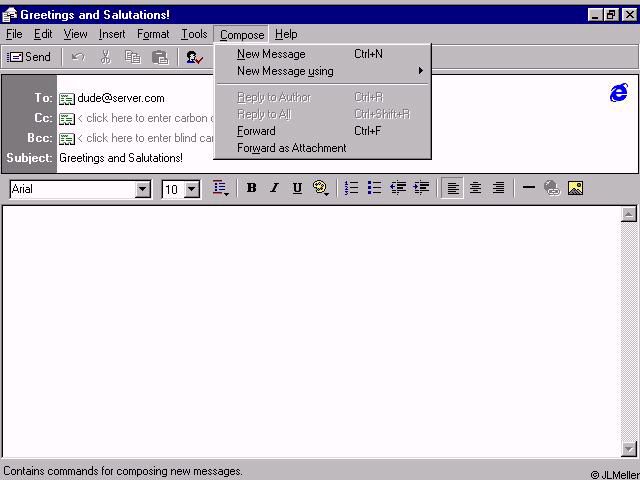The height and width of the screenshot is (480, 640).
Task: Click the To field with dude@server.com
Action: (x=121, y=98)
